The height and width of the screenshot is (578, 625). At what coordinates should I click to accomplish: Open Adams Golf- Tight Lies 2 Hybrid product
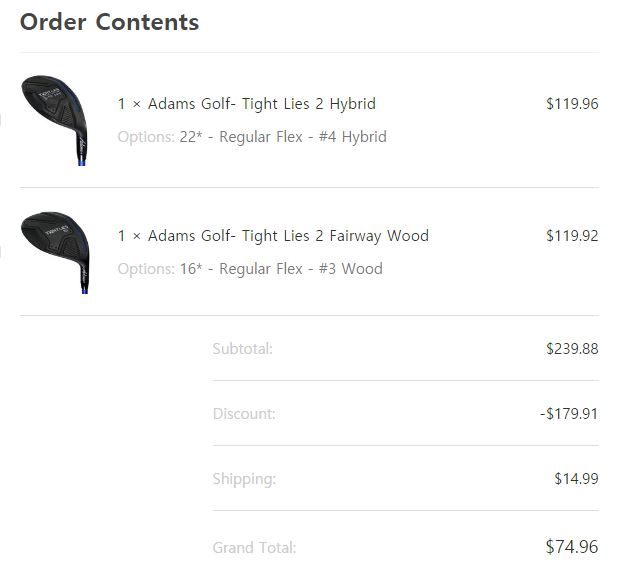[261, 104]
